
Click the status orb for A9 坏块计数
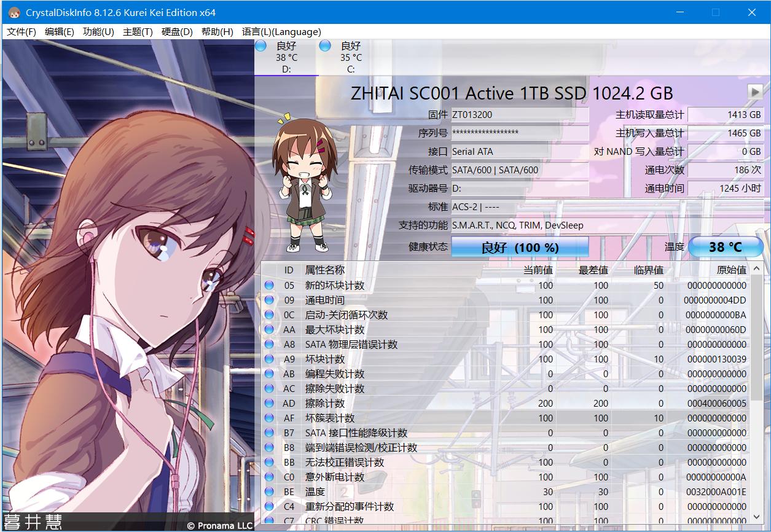[269, 359]
